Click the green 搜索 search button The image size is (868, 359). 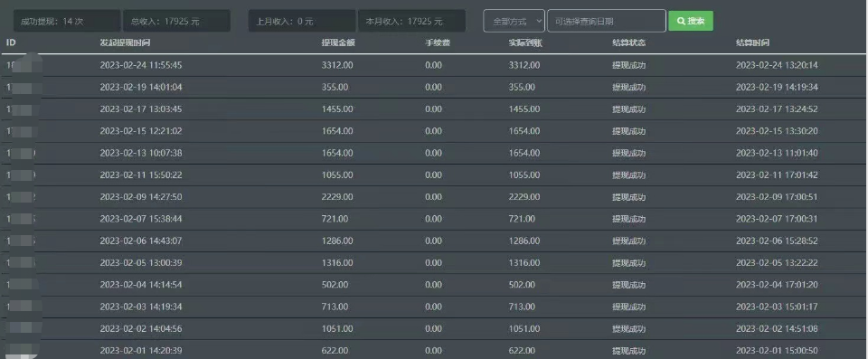pyautogui.click(x=690, y=21)
